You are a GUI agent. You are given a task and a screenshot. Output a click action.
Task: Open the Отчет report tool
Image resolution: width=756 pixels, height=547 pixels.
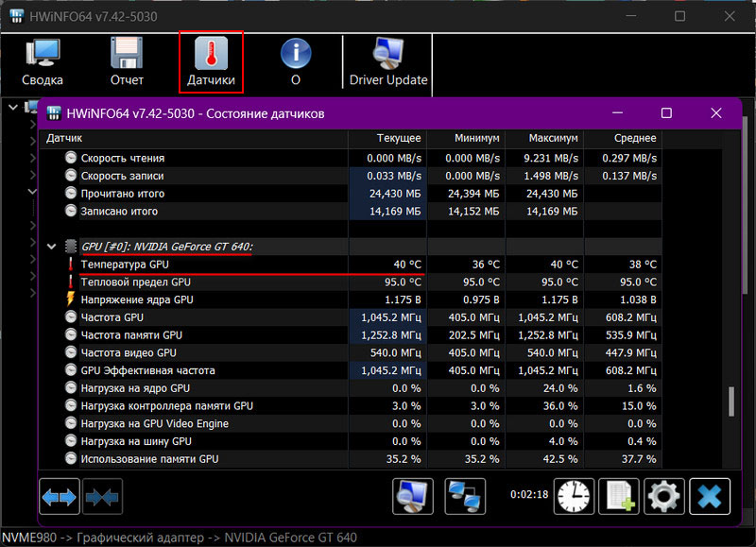pos(127,62)
